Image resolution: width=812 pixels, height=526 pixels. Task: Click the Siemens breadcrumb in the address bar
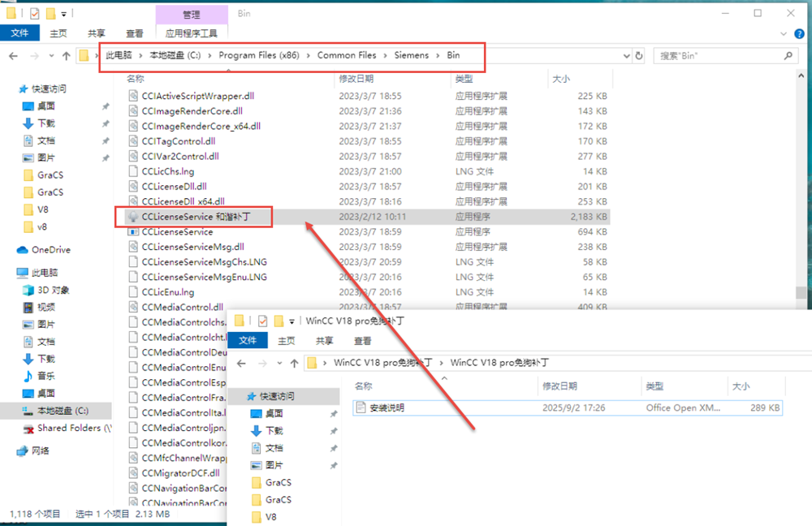click(412, 55)
